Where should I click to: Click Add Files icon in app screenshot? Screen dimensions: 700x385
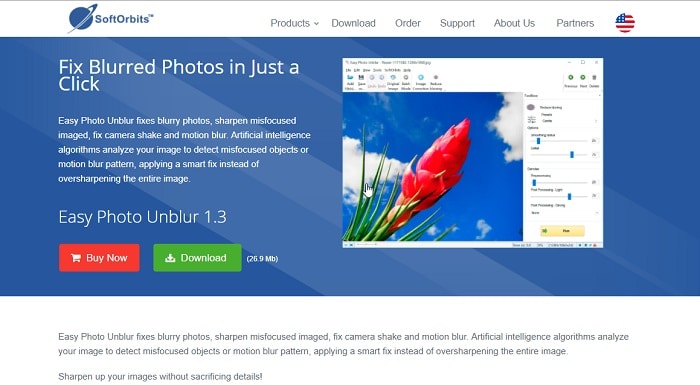coord(350,78)
